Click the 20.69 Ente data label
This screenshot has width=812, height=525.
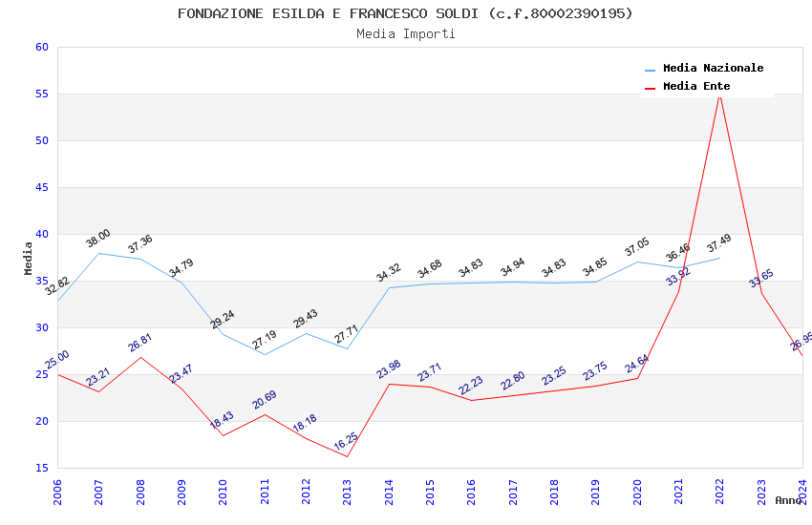(x=265, y=399)
